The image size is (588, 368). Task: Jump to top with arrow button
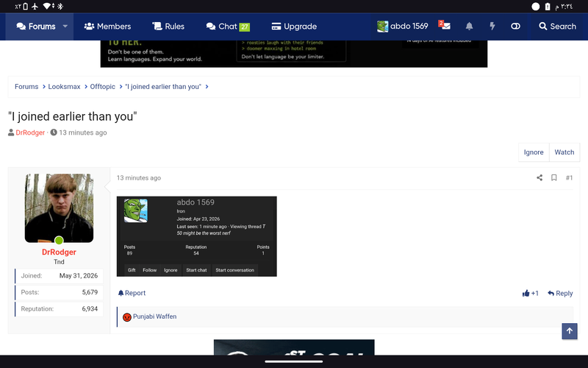(569, 330)
